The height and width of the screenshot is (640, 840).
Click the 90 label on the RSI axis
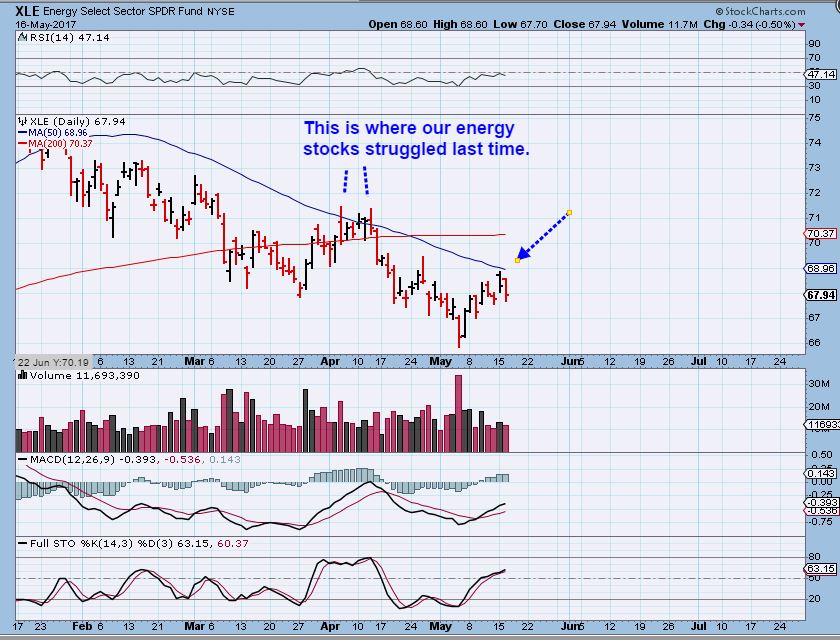click(814, 44)
